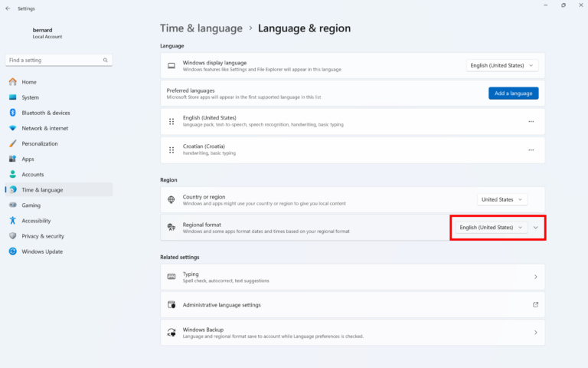Click the drag handle for Croatian (Croatia)
This screenshot has height=368, width=588.
point(171,150)
